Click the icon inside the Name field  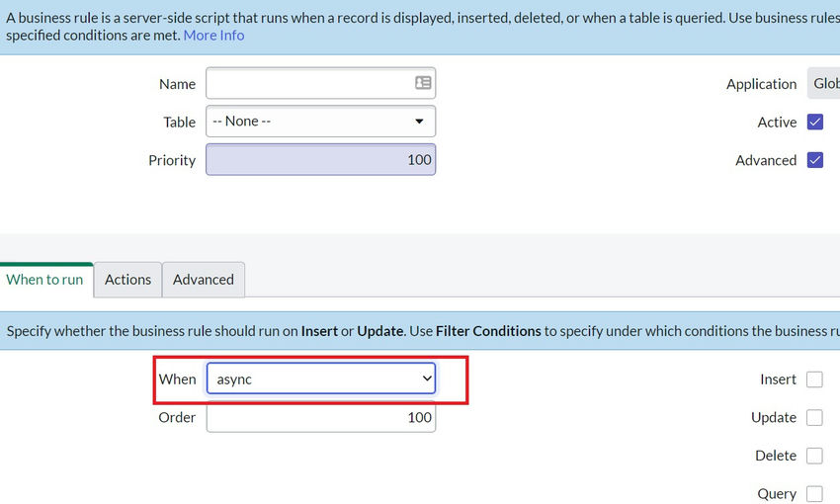(423, 84)
